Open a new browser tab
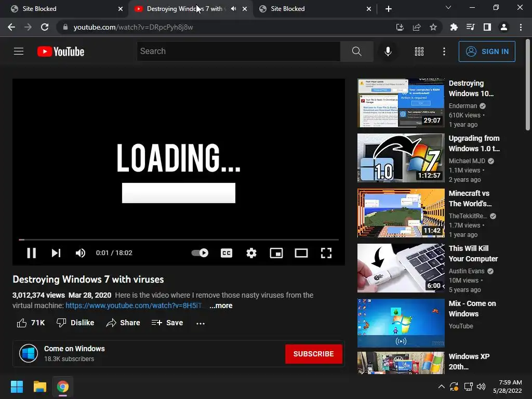Screen dimensions: 532x399 [389, 9]
